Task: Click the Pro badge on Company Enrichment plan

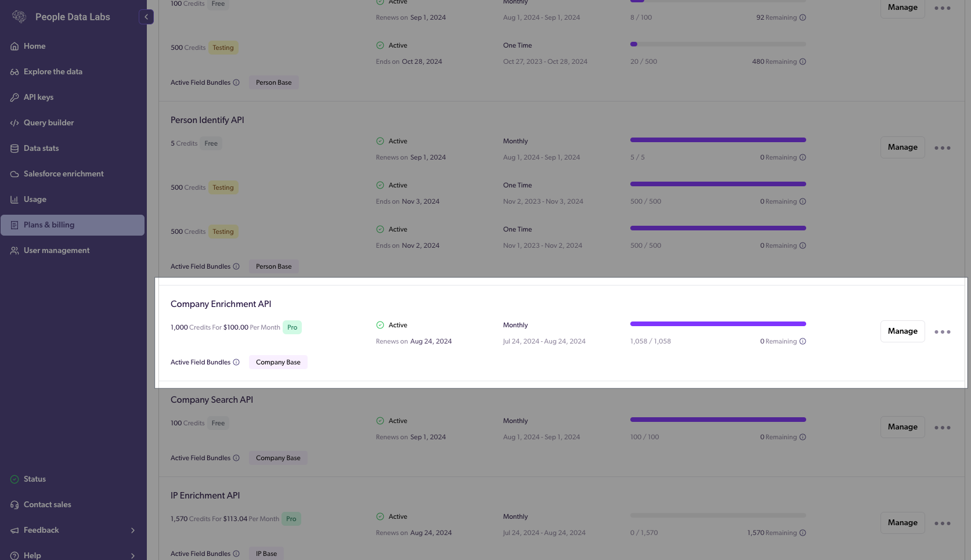Action: pos(292,327)
